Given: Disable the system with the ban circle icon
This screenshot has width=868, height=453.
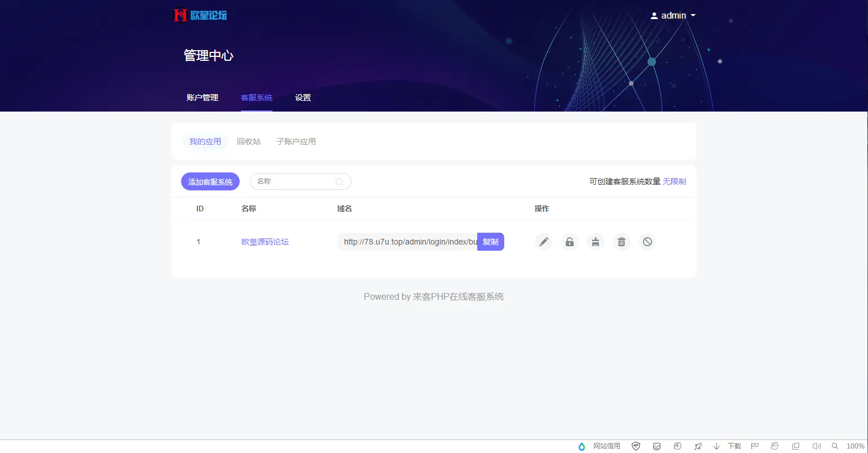Looking at the screenshot, I should coord(647,242).
